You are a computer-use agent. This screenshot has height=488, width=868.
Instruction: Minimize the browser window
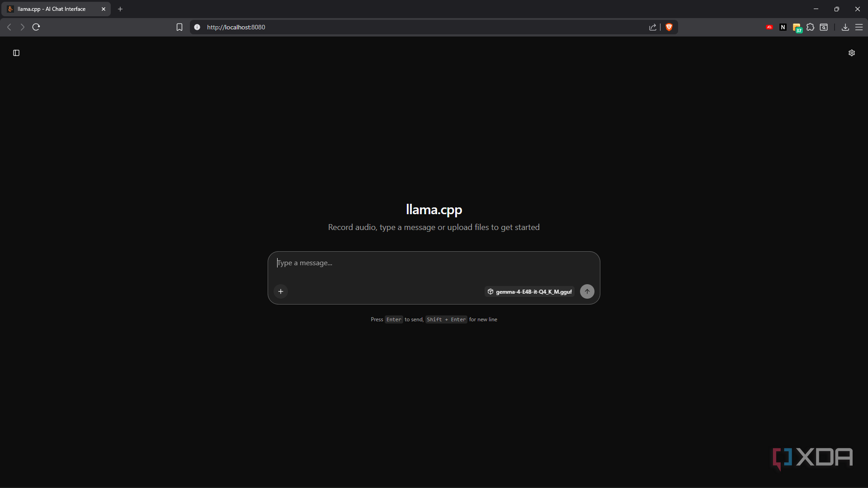pos(816,9)
